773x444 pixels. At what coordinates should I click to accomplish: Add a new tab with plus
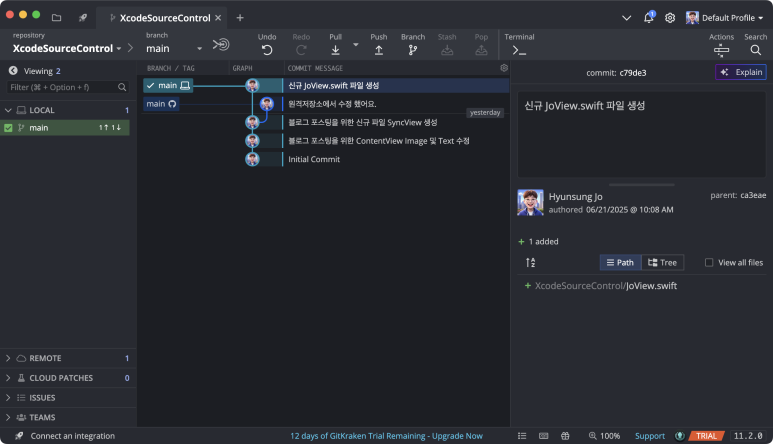pos(240,18)
